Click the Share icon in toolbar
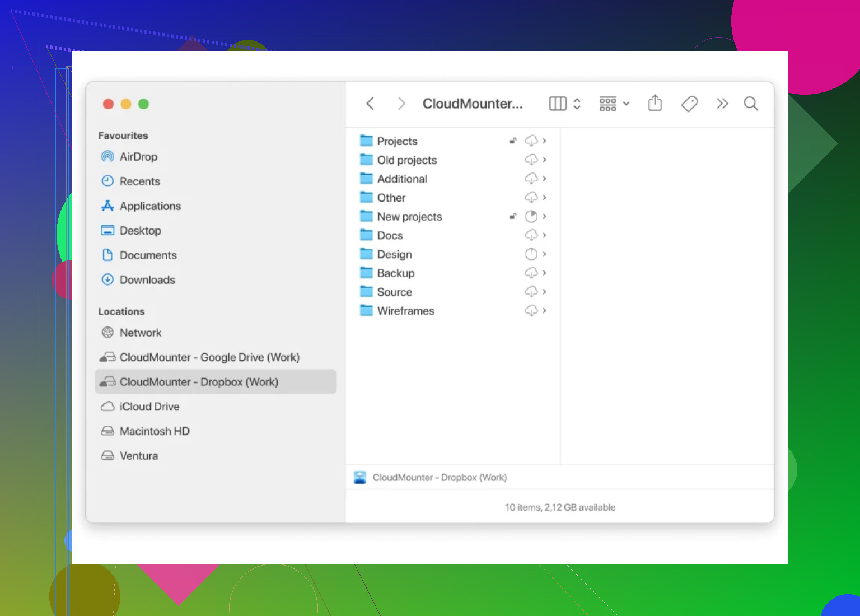 (655, 103)
